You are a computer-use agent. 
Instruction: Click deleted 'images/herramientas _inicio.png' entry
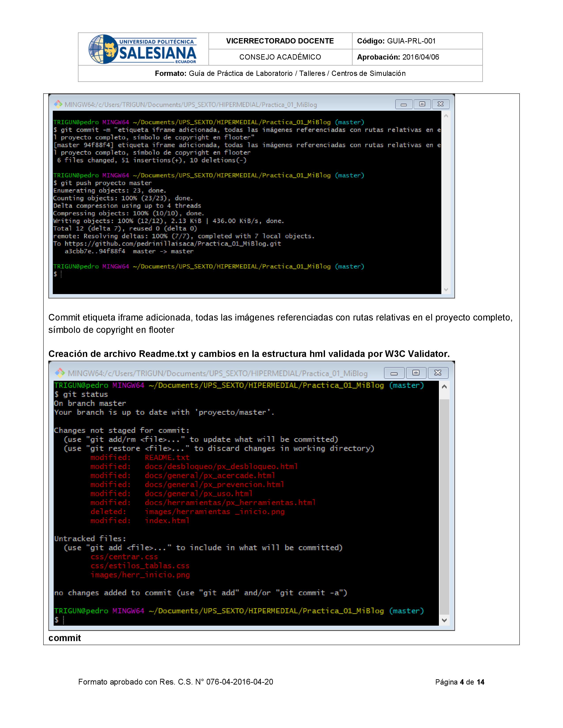point(215,511)
